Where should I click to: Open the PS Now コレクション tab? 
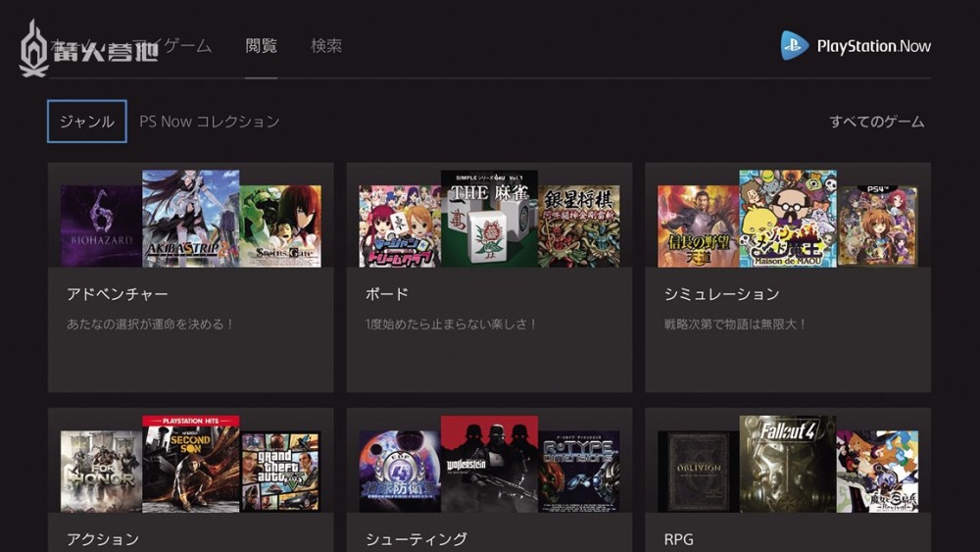pyautogui.click(x=210, y=122)
